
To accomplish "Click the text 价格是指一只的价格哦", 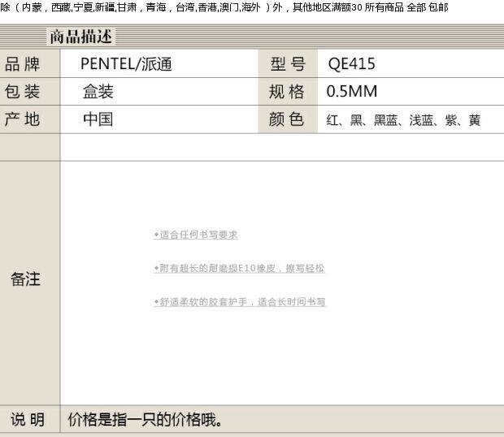I will click(x=145, y=419).
